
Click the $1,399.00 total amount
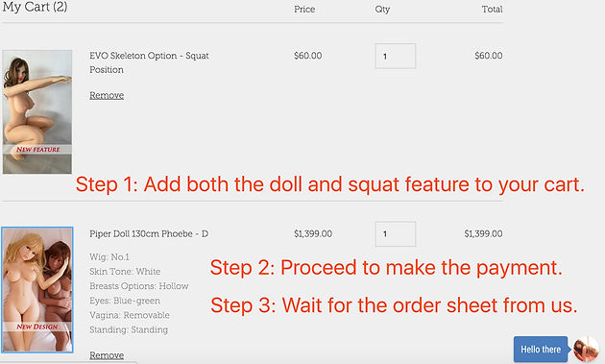[x=483, y=233]
